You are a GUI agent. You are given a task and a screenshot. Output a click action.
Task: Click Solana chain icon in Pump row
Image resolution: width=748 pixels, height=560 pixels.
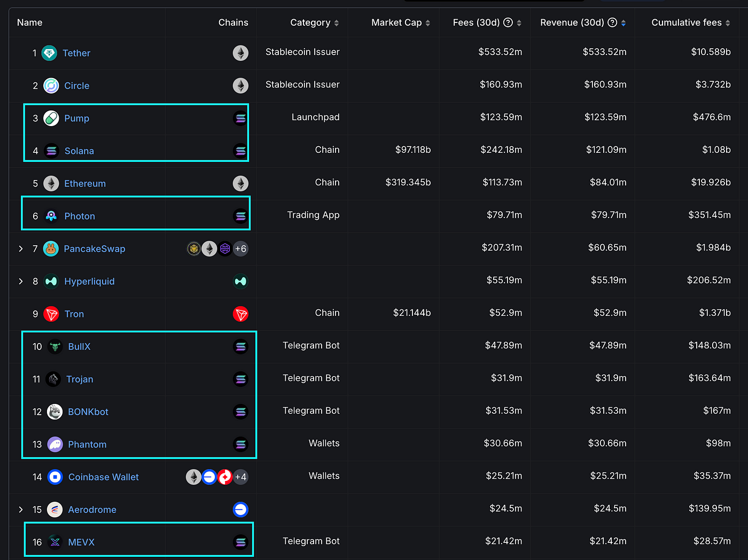coord(240,118)
